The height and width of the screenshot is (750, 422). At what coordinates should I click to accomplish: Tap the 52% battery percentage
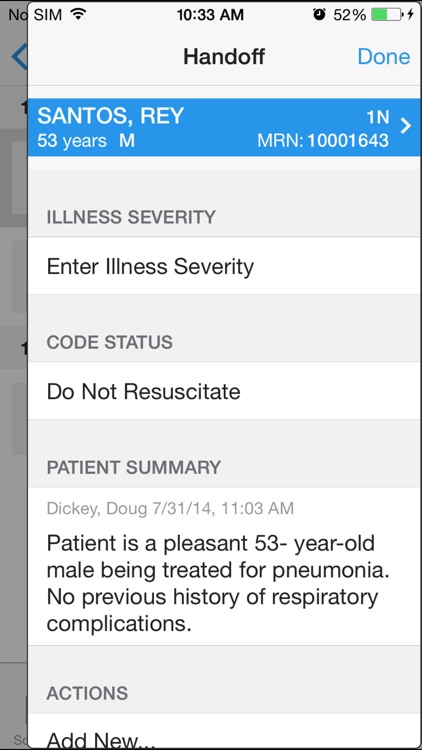tap(349, 15)
